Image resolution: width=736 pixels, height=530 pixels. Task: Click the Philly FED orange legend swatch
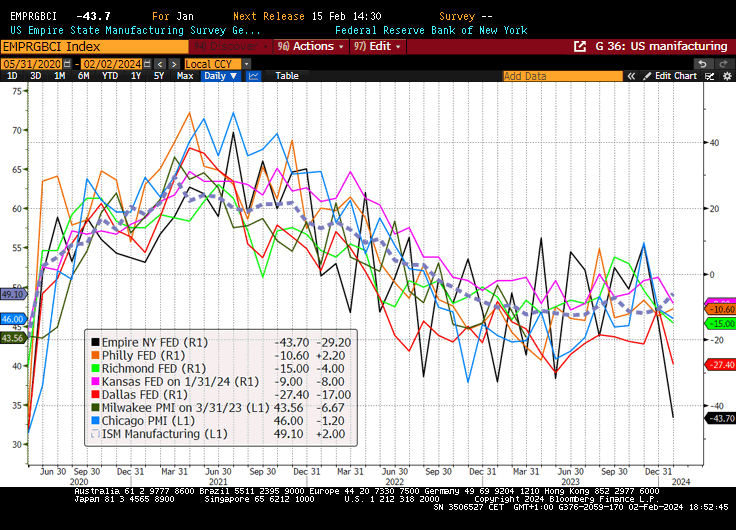tap(95, 355)
